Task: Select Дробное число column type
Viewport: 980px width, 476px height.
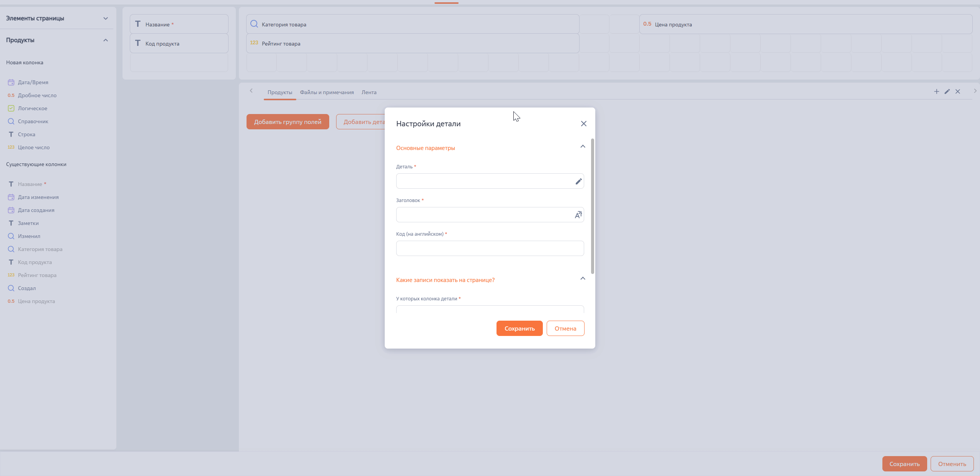Action: (x=37, y=95)
